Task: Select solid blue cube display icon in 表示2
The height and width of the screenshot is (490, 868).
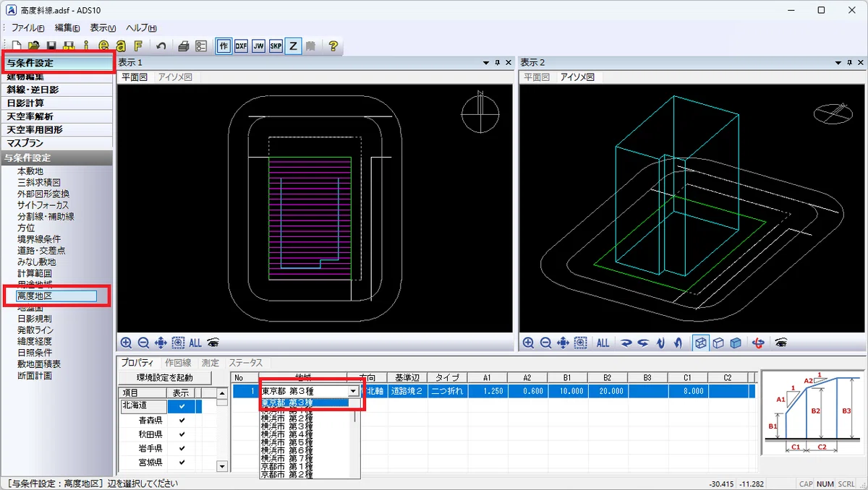Action: (735, 343)
